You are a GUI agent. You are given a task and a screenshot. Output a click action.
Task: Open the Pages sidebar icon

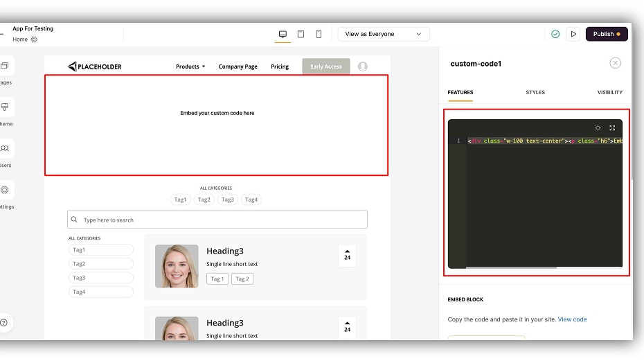(5, 66)
